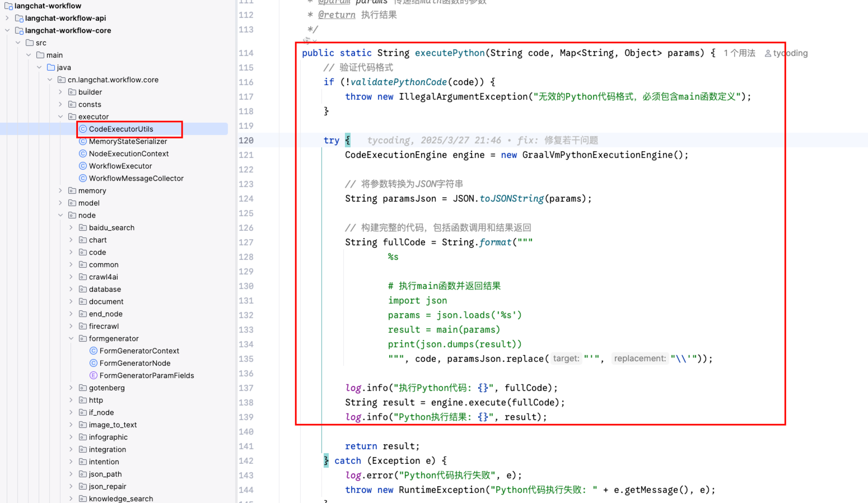Click line number 120 in gutter
The image size is (868, 503).
tap(246, 140)
